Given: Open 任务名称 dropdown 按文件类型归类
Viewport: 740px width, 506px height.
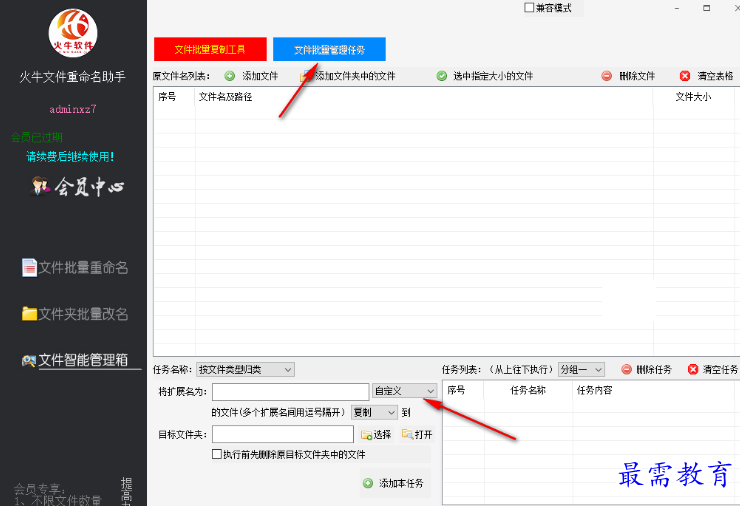Looking at the screenshot, I should click(x=245, y=370).
